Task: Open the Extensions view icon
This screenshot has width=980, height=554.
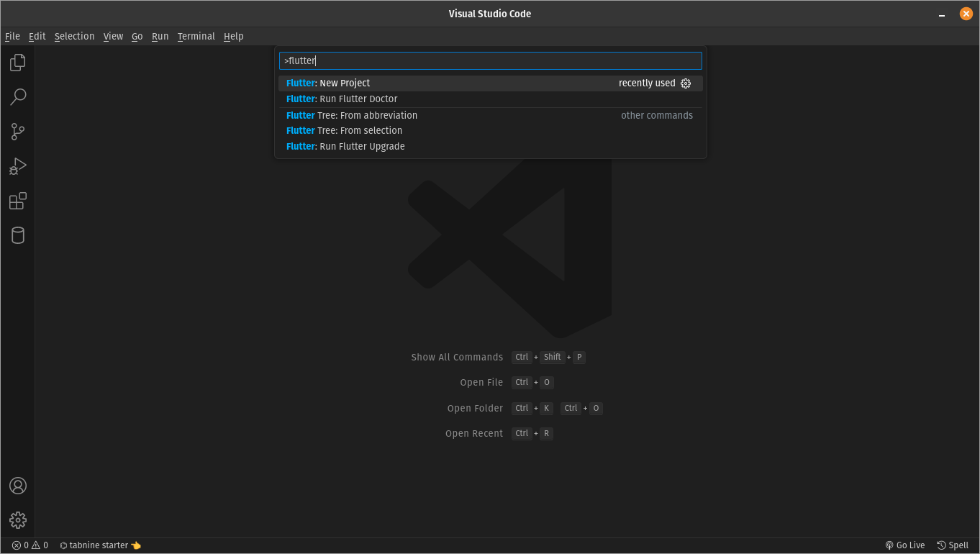Action: tap(18, 201)
